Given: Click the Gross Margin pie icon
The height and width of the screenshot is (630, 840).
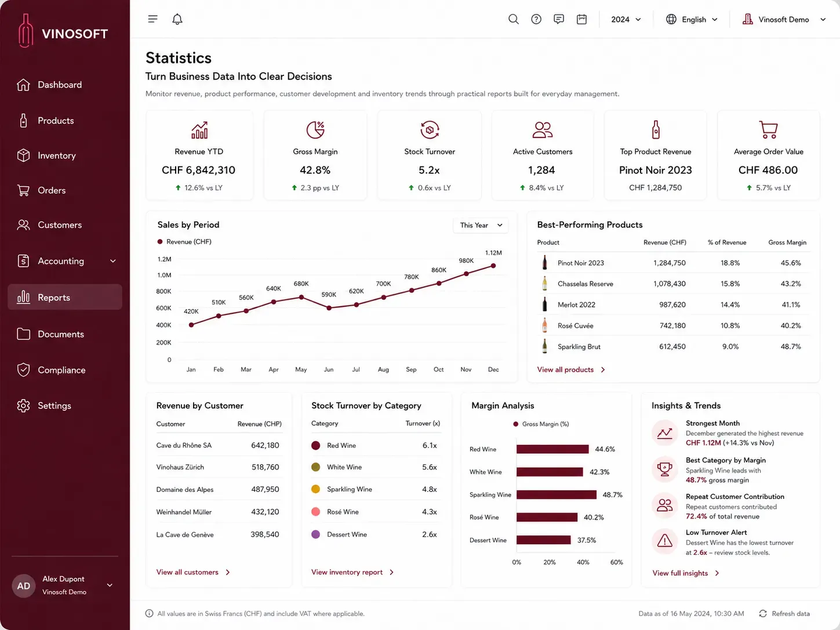Looking at the screenshot, I should click(315, 130).
